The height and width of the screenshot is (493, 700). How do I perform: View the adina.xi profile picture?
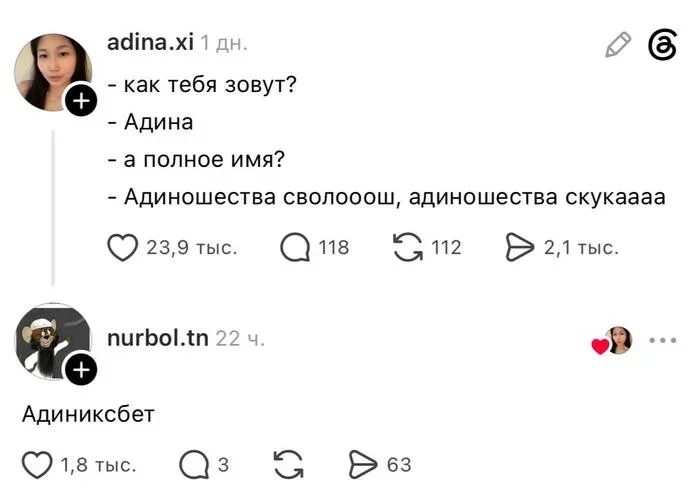pos(53,72)
